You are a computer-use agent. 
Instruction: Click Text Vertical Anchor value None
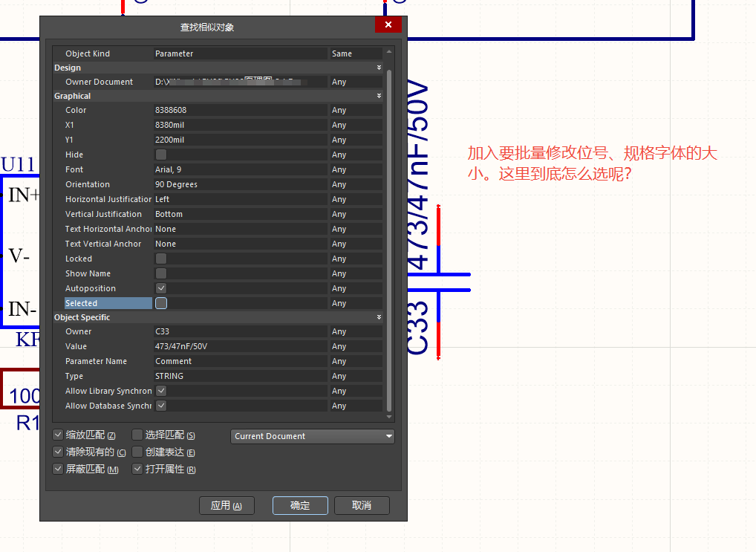[x=240, y=244]
